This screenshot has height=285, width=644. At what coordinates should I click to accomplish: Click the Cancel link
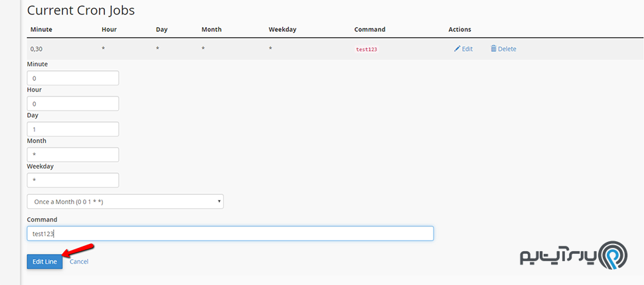tap(79, 262)
